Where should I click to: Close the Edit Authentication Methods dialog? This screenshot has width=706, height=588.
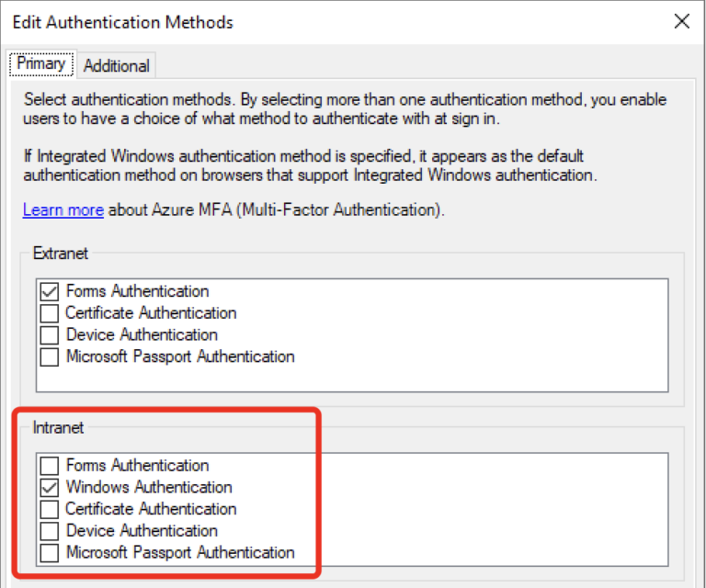tap(682, 21)
